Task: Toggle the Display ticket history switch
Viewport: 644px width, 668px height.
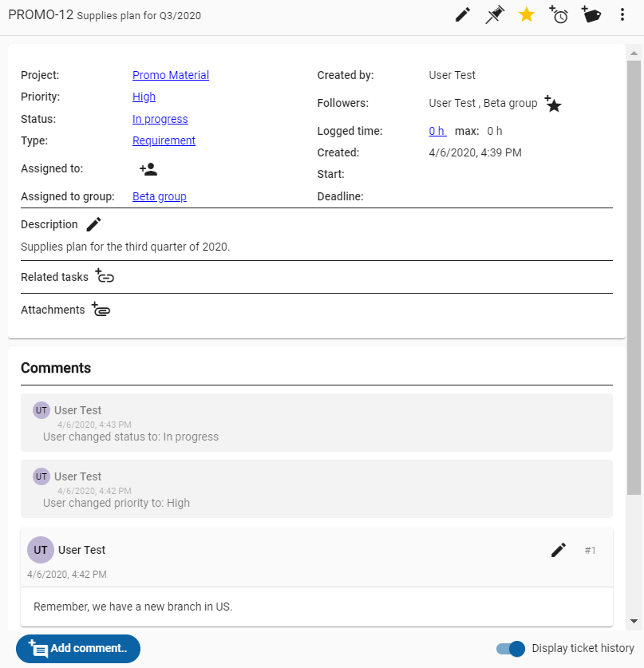Action: pos(510,649)
